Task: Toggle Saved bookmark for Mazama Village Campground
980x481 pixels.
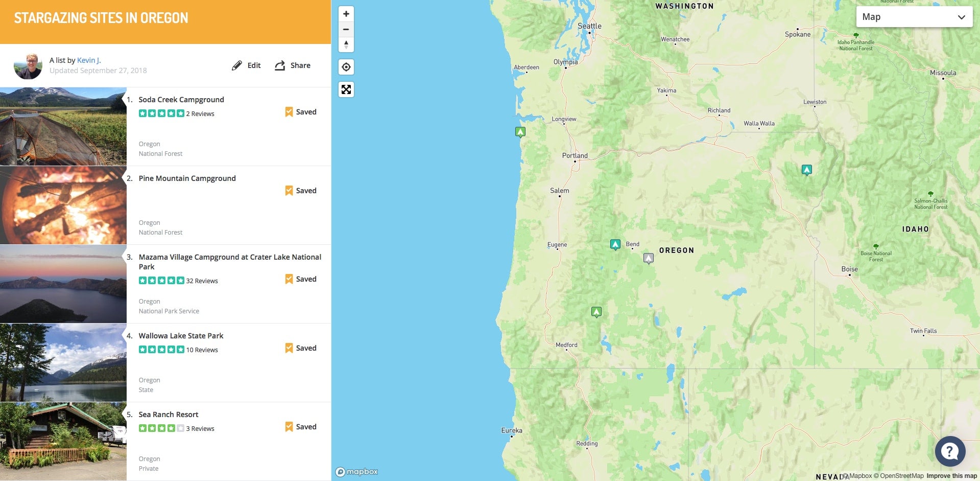Action: (x=301, y=279)
